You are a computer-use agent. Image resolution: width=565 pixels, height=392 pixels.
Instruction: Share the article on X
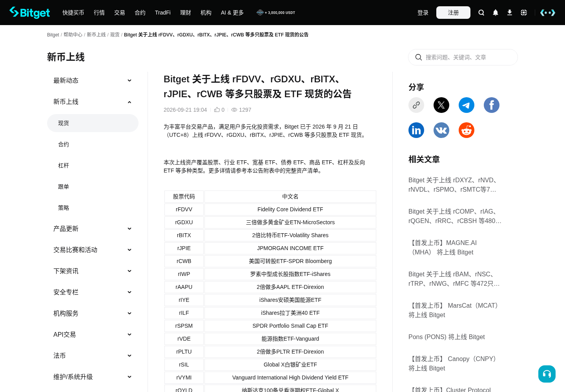tap(441, 105)
